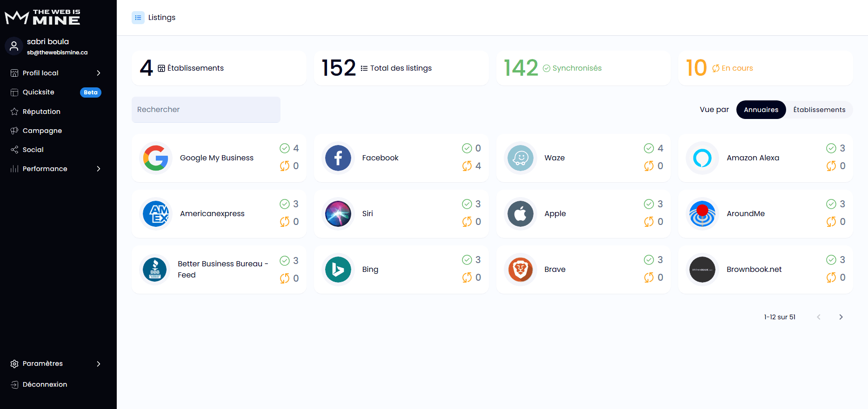Click the AroundMe logo icon
Screen dimensions: 868x409
tap(702, 214)
